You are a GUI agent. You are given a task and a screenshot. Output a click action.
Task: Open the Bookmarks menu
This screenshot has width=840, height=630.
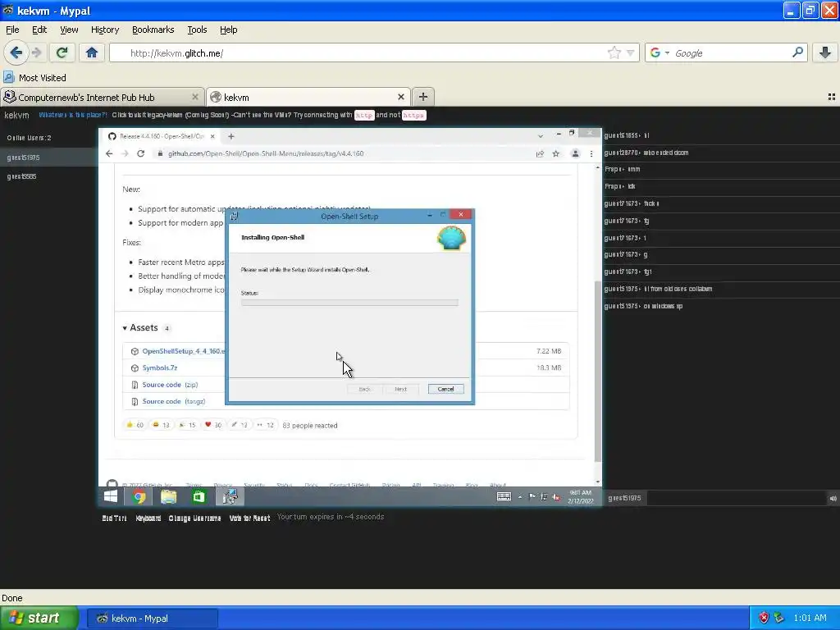(x=153, y=30)
